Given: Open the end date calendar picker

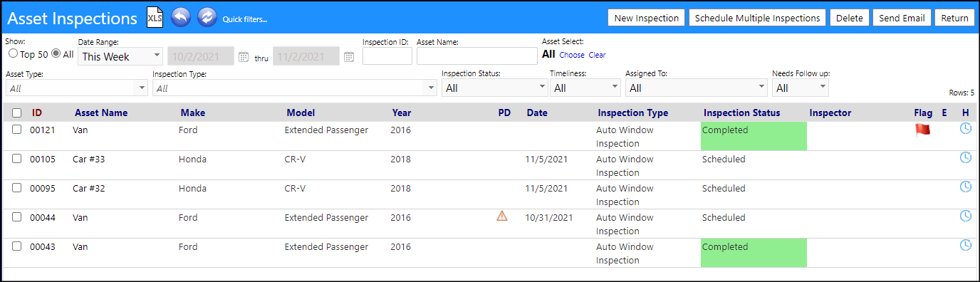Looking at the screenshot, I should (349, 57).
